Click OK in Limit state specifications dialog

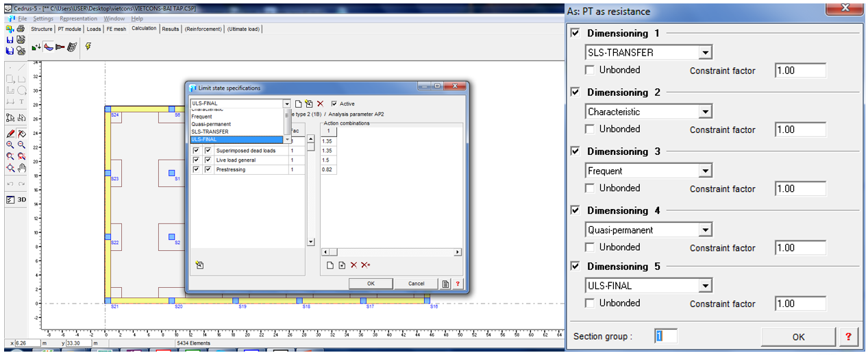click(371, 284)
